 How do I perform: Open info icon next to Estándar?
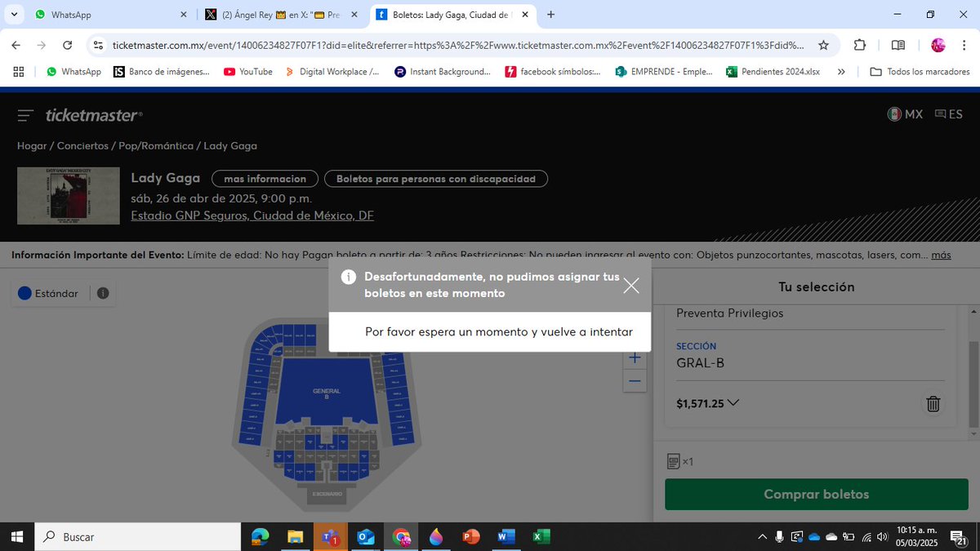pyautogui.click(x=103, y=293)
